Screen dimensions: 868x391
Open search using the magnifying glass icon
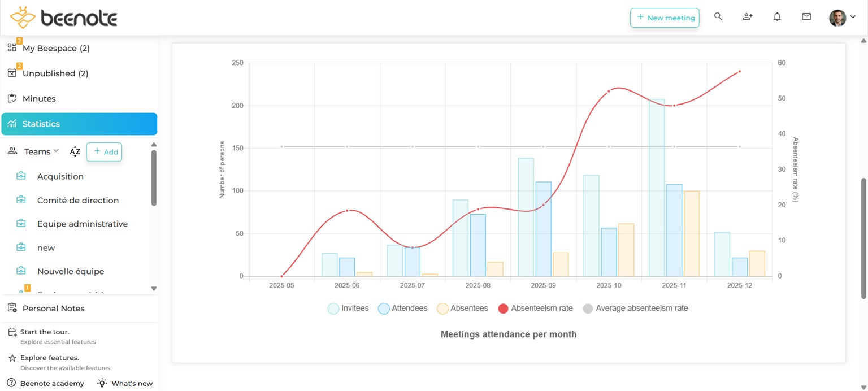pos(718,16)
